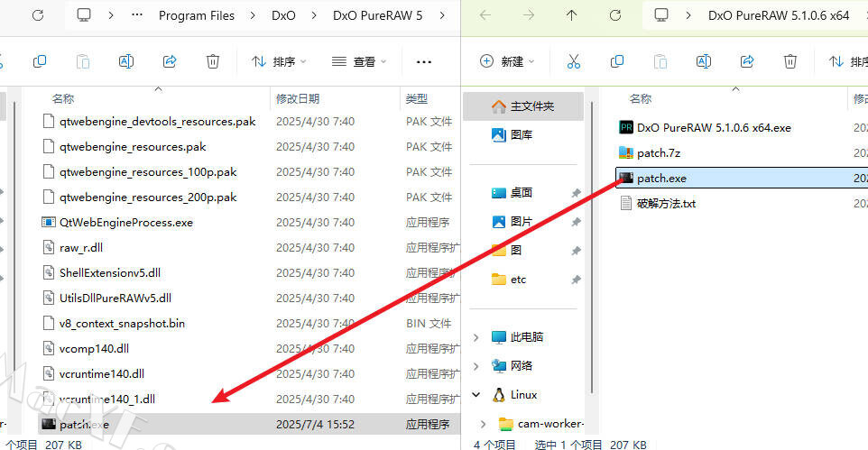Click Paste icon in left window toolbar
The width and height of the screenshot is (868, 450).
coord(83,61)
